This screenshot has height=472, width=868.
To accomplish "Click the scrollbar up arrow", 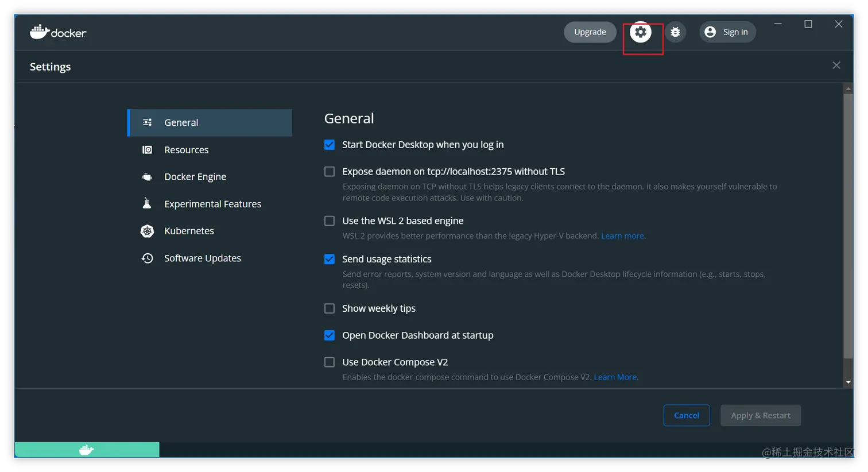I will point(848,88).
